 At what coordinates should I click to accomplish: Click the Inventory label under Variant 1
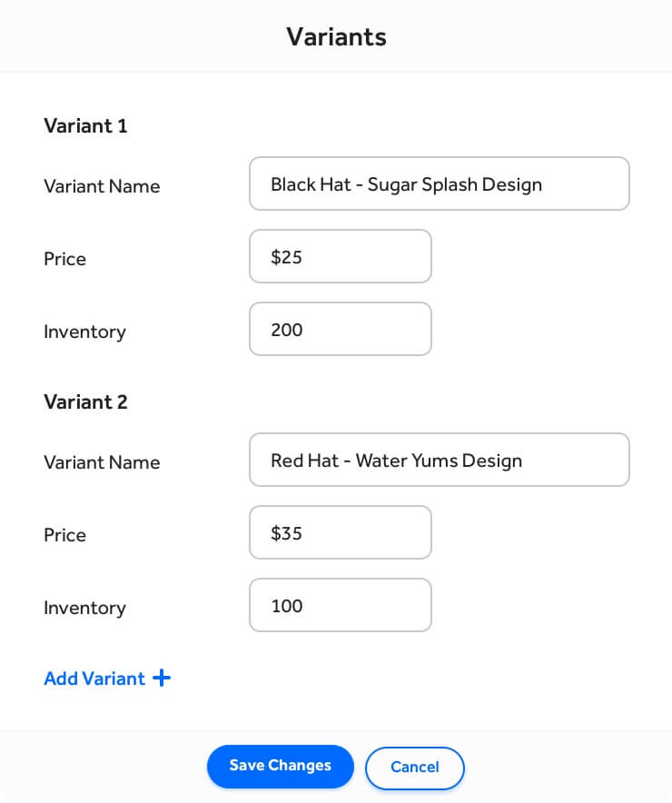84,332
